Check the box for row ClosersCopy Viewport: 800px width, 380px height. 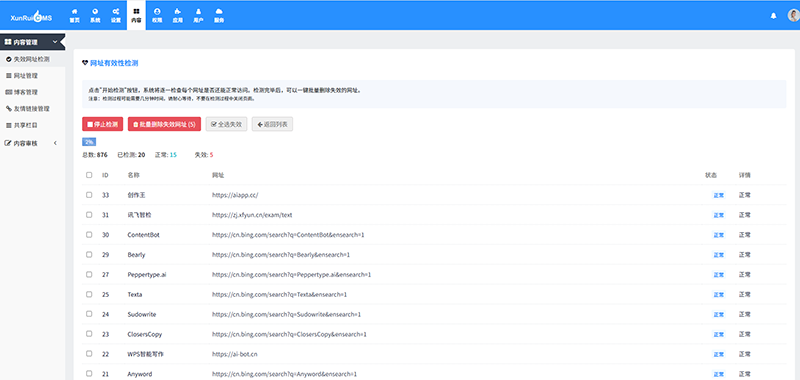[89, 334]
